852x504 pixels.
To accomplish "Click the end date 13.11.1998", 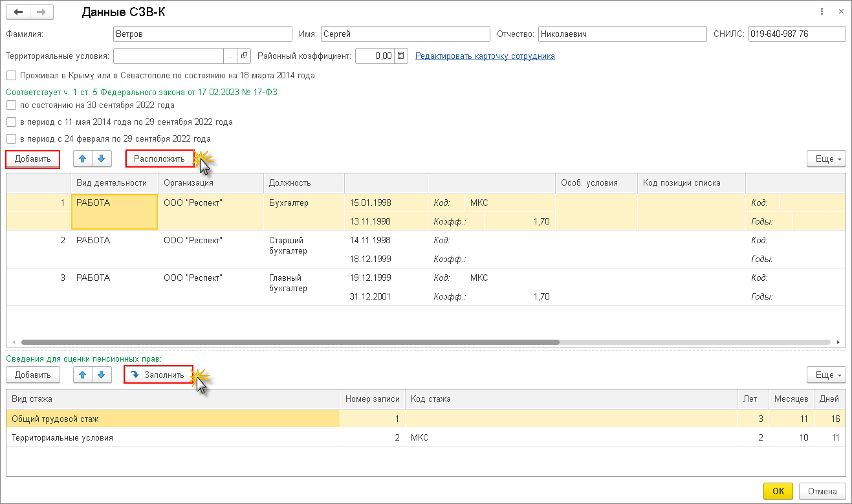I will 370,221.
